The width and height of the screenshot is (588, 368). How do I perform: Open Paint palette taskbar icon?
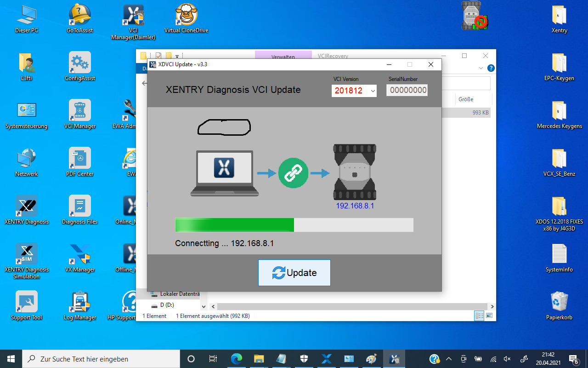pos(371,359)
